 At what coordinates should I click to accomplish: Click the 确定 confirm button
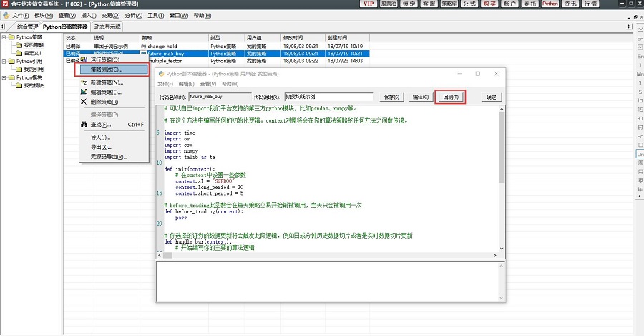(x=491, y=97)
